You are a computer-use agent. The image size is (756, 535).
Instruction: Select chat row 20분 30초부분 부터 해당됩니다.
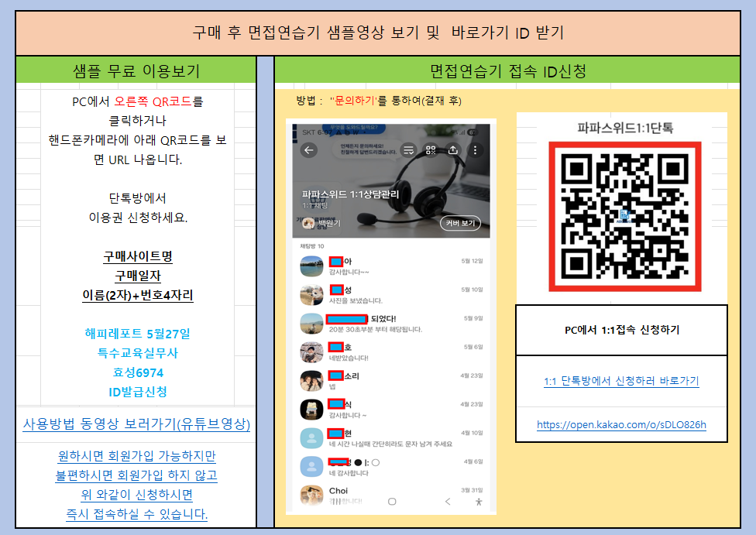click(x=391, y=324)
